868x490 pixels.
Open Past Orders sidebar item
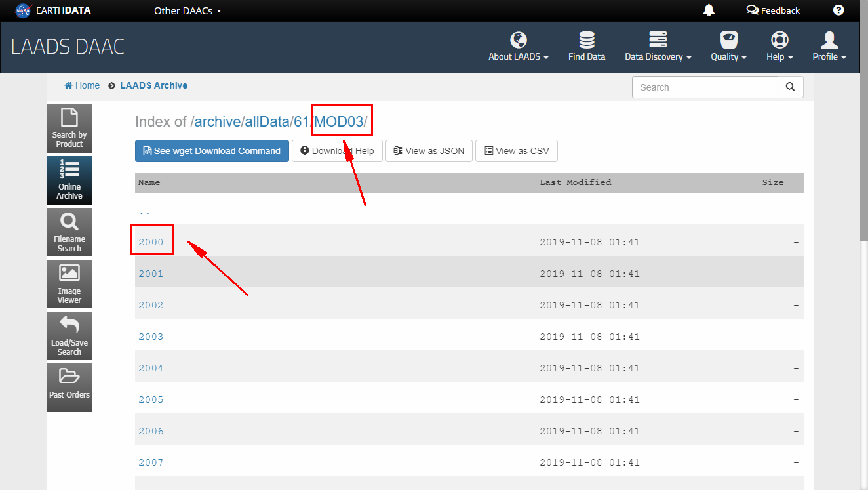(x=69, y=388)
